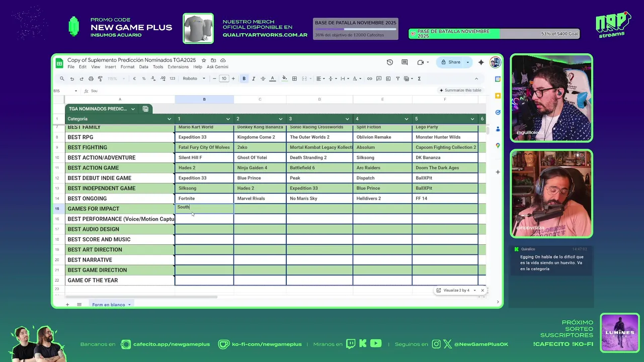This screenshot has width=644, height=362.
Task: Click the redo arrow
Action: (x=81, y=78)
